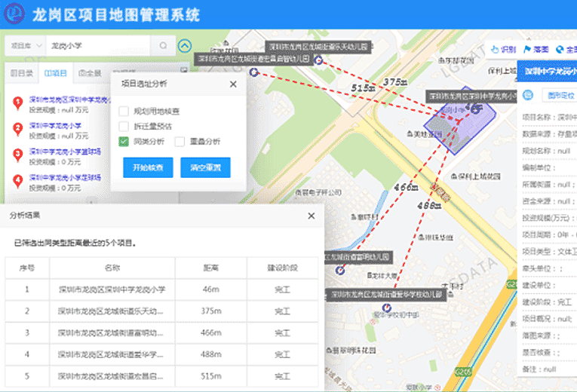The width and height of the screenshot is (577, 392).
Task: Tick the 重叠分析 checkbox
Action: (x=180, y=141)
